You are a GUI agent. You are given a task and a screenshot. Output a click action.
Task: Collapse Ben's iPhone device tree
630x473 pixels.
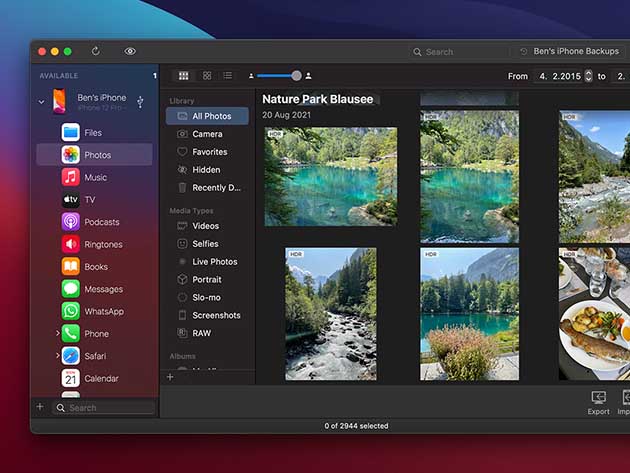(x=41, y=102)
